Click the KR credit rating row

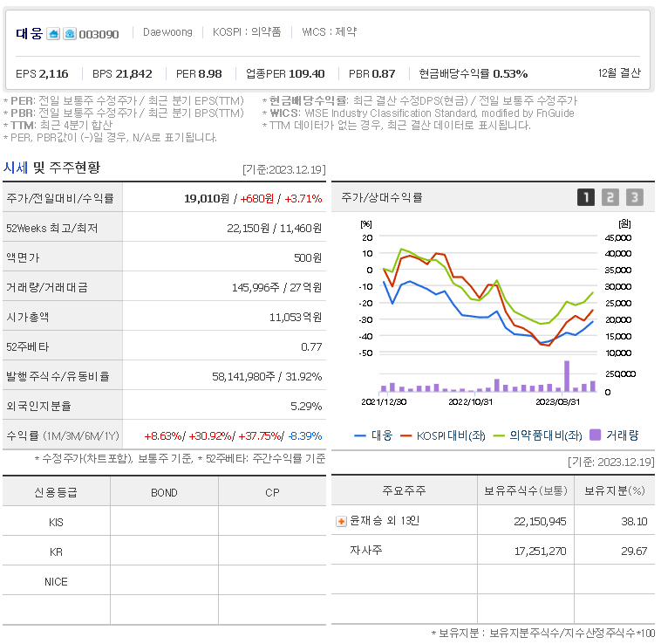pos(165,552)
